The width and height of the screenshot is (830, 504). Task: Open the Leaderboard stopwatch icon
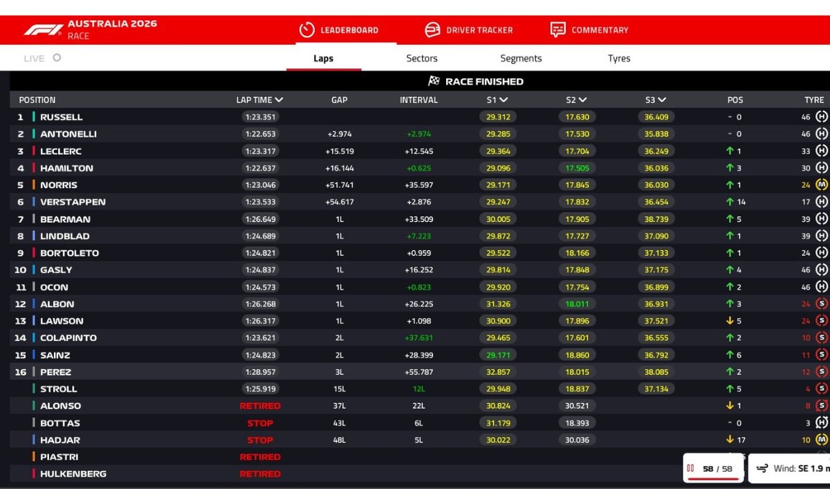click(x=306, y=30)
